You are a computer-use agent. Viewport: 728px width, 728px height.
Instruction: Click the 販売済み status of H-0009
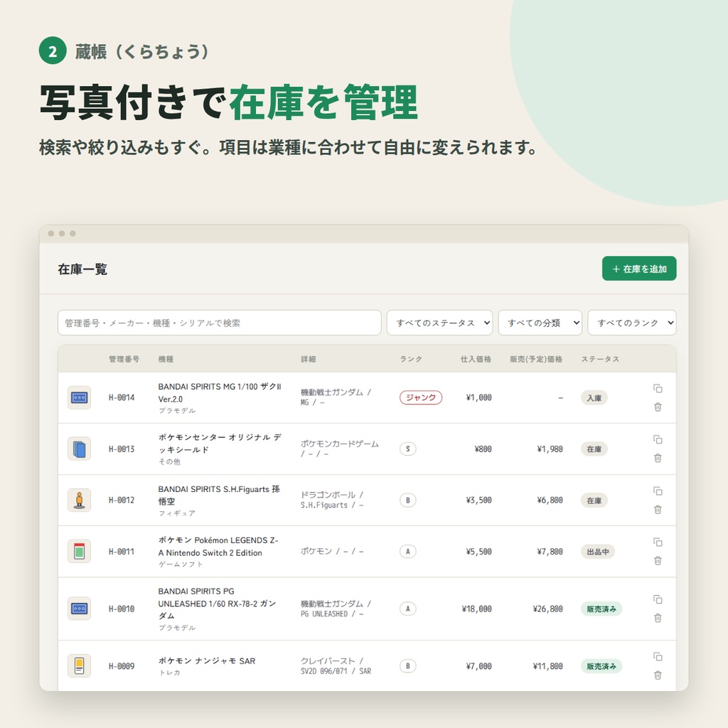pos(601,666)
